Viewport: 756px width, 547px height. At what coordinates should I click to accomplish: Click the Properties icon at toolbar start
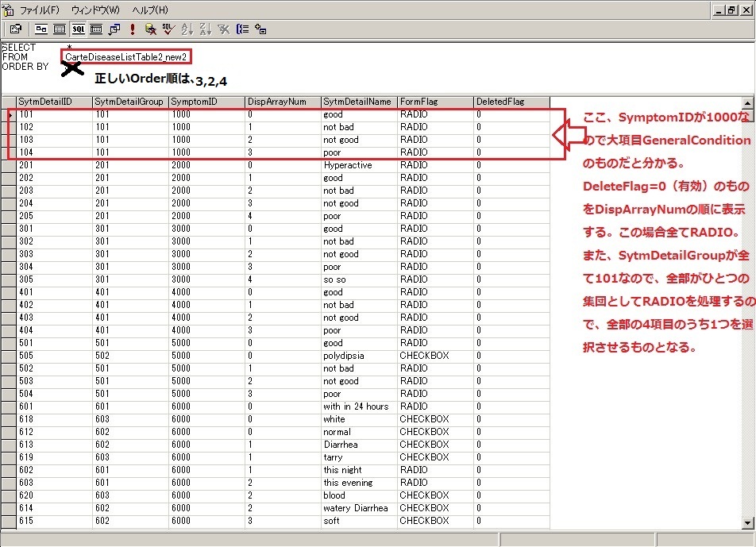[15, 29]
